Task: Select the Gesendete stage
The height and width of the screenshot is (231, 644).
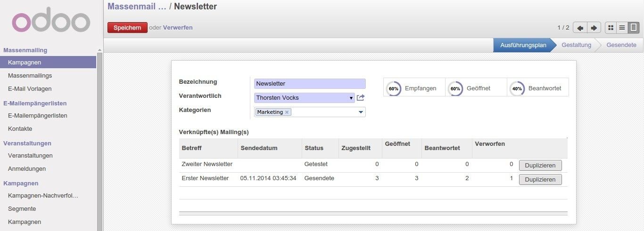Action: 621,45
